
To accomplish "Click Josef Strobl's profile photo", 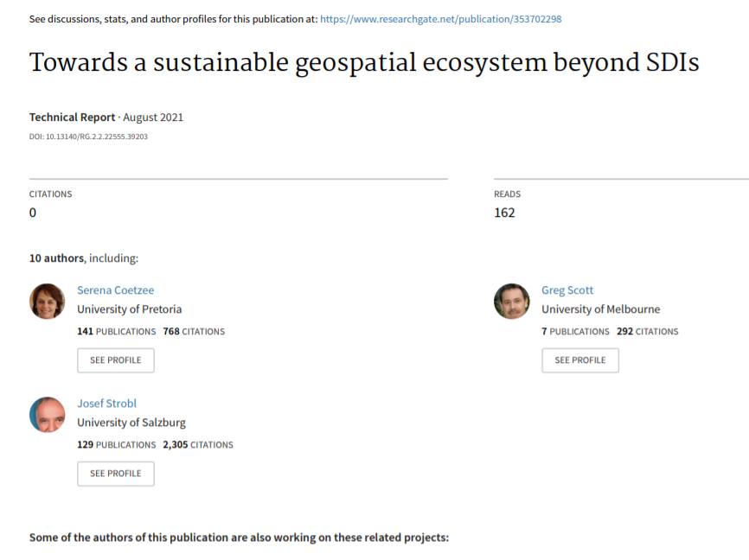I will pos(48,415).
